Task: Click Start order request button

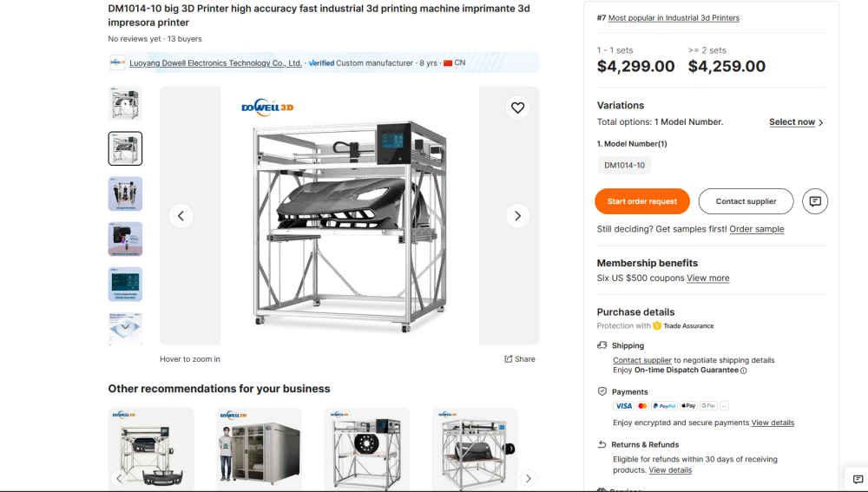Action: pyautogui.click(x=641, y=201)
